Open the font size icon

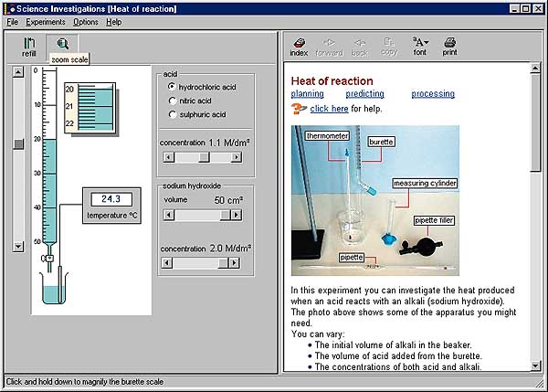[420, 47]
